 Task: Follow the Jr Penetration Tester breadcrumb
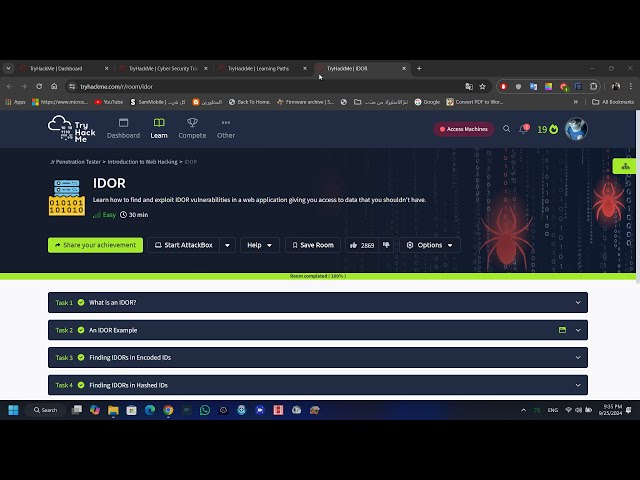(75, 162)
